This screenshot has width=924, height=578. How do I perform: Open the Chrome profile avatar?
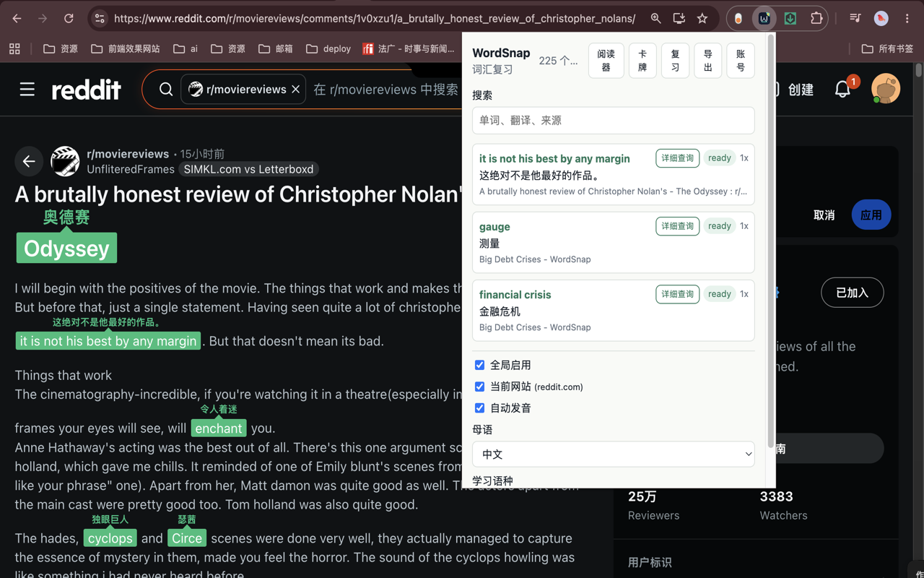point(881,18)
